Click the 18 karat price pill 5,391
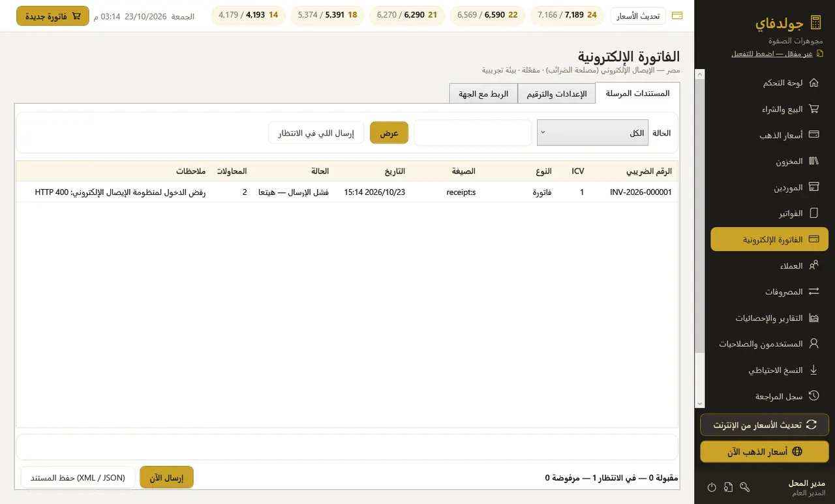The image size is (835, 504). [328, 15]
